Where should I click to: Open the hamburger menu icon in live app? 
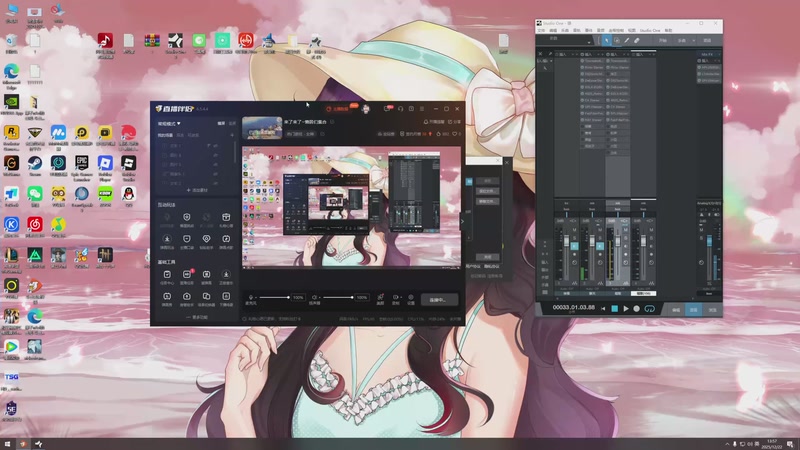[x=422, y=109]
